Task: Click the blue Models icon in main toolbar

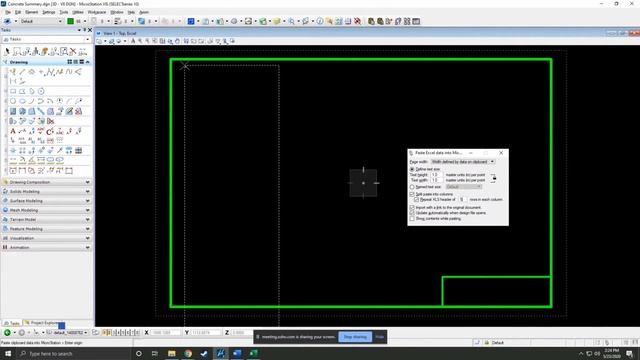Action: pyautogui.click(x=191, y=21)
